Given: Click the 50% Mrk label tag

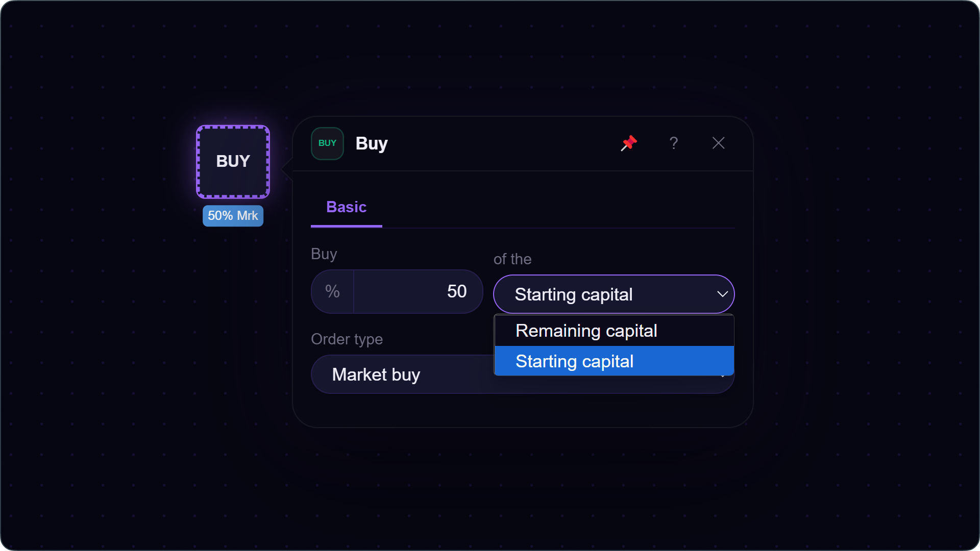Looking at the screenshot, I should coord(233,216).
